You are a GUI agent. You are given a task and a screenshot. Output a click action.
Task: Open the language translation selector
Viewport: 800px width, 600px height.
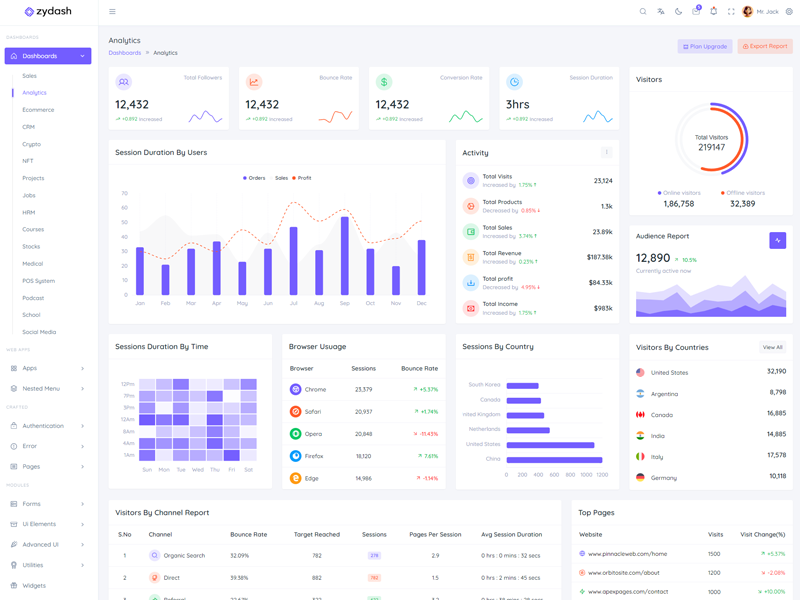[660, 12]
